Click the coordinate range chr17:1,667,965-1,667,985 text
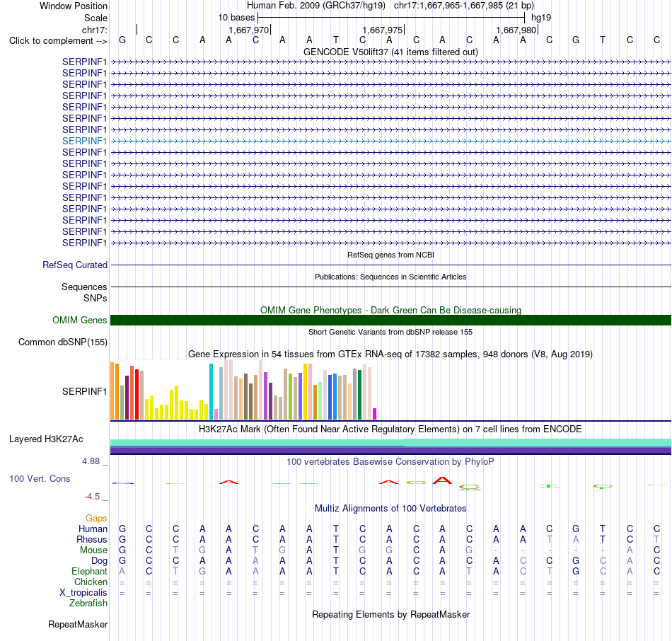The width and height of the screenshot is (672, 641). 464,6
